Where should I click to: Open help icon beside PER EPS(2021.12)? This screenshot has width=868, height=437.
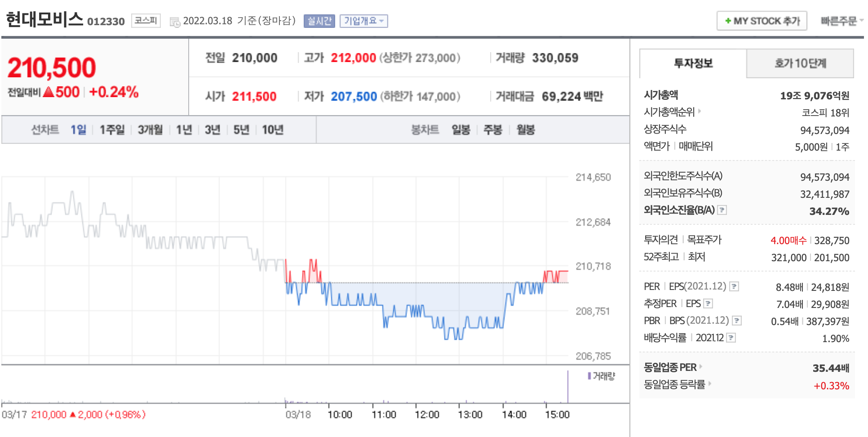734,286
